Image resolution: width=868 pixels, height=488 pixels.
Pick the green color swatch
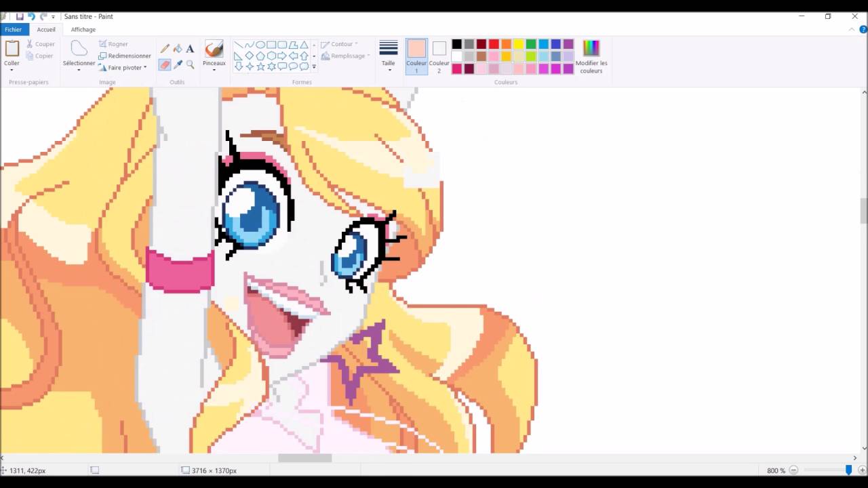(531, 44)
